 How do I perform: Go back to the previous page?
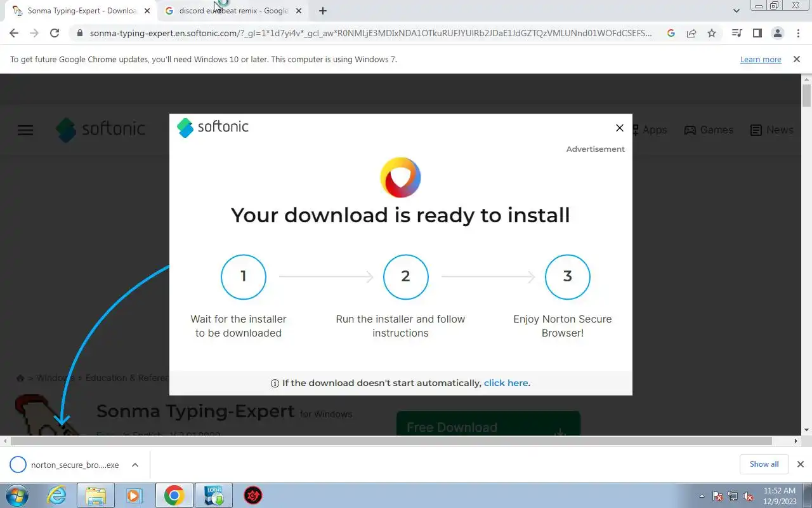[14, 33]
